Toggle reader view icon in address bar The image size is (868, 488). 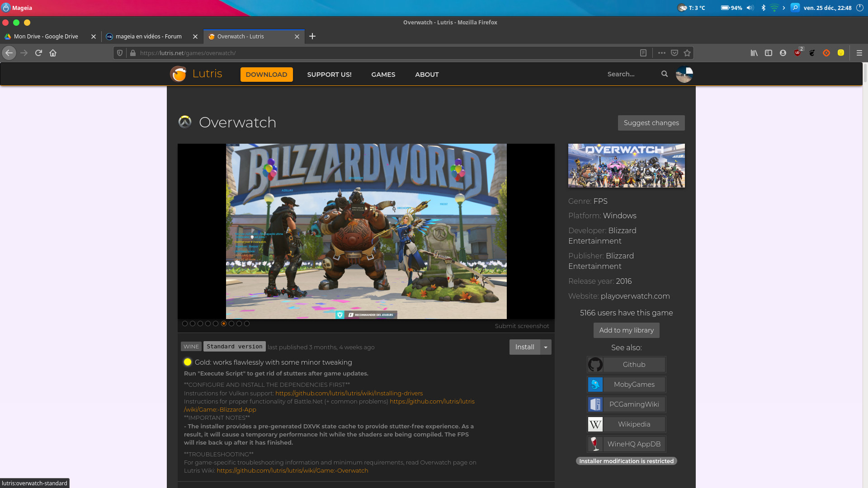pos(643,53)
